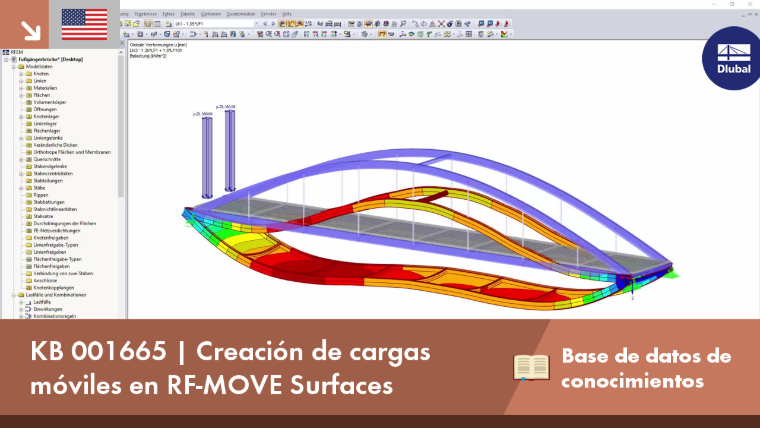This screenshot has width=760, height=428.
Task: Click the warning triangle icon in the top toolbar
Action: click(x=432, y=24)
